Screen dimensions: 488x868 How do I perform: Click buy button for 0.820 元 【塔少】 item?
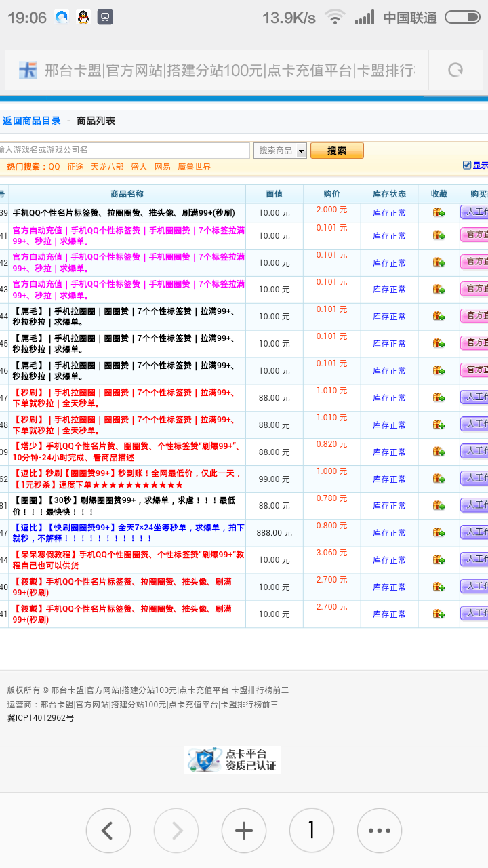click(x=474, y=451)
